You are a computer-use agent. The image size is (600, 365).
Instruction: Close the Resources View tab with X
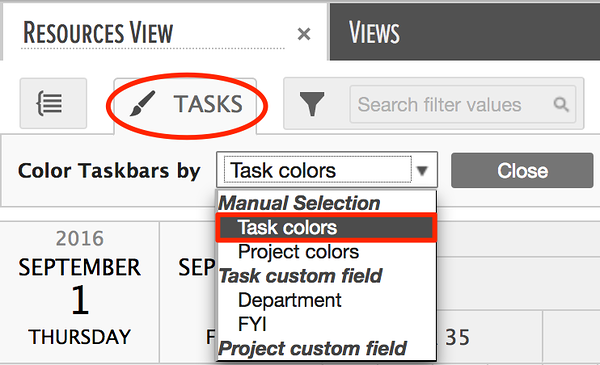pos(304,34)
